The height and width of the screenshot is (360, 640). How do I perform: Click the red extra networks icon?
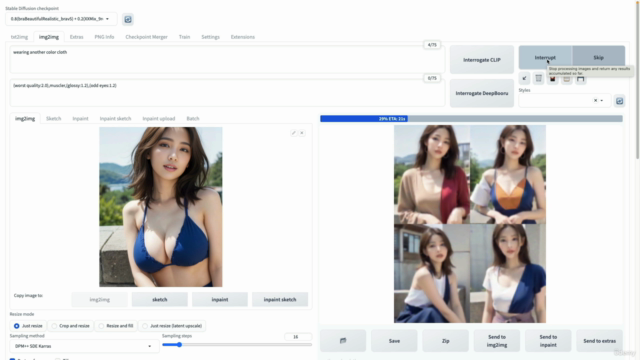(553, 78)
